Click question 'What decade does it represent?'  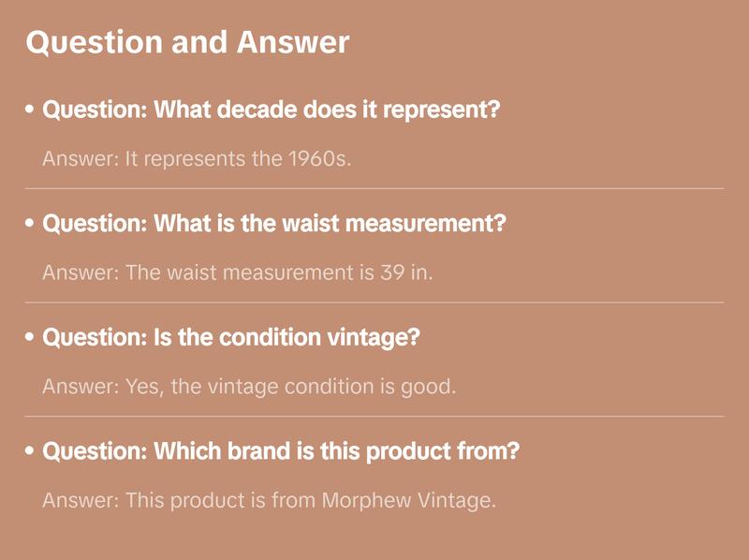point(272,111)
